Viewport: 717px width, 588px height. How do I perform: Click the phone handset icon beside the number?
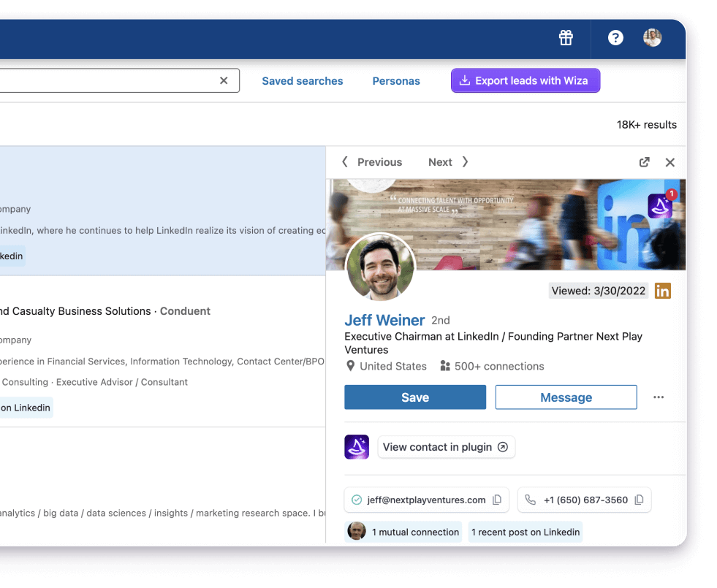(x=530, y=500)
